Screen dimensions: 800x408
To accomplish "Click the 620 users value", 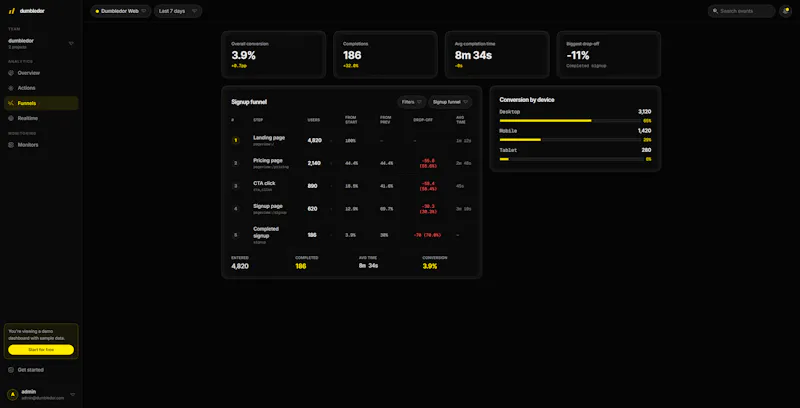I will click(x=312, y=209).
